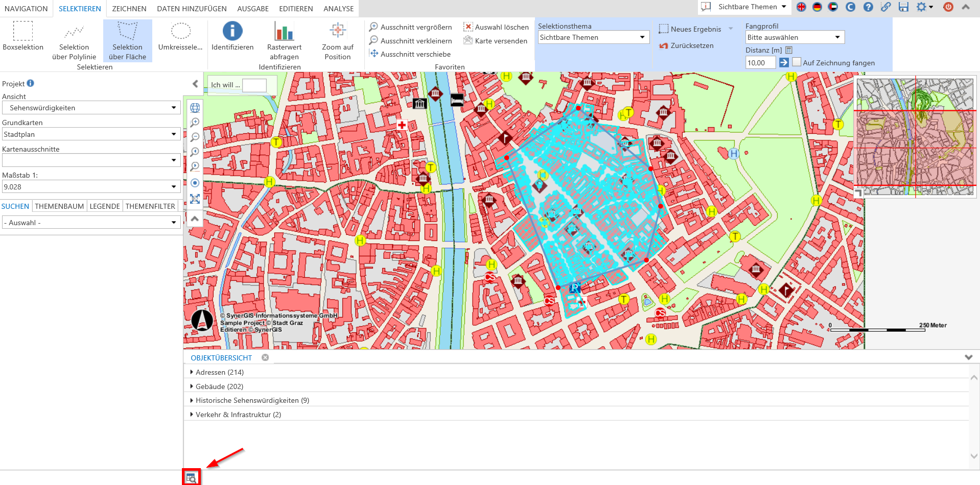Open the Grundkarten Stadtplan dropdown
This screenshot has width=980, height=485.
coord(91,134)
